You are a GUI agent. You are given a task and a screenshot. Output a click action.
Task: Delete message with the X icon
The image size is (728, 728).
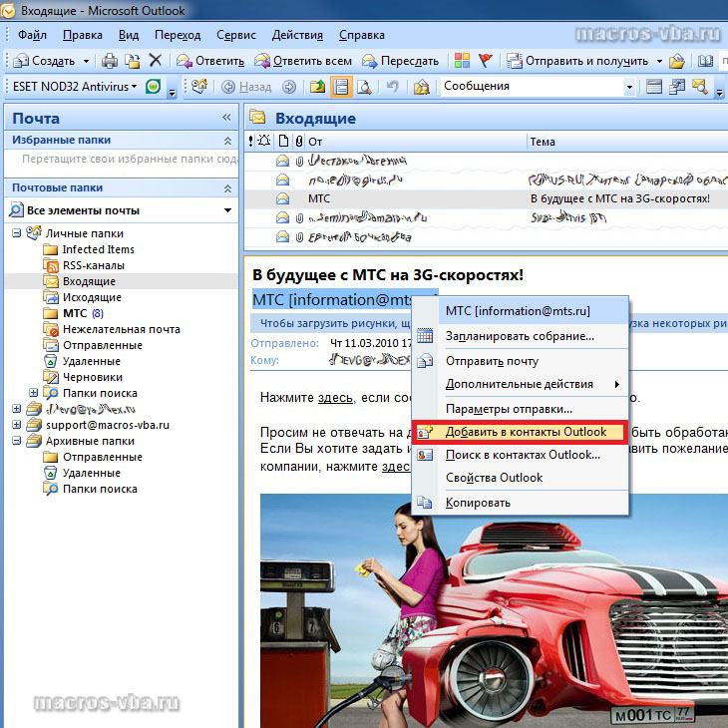pos(156,61)
